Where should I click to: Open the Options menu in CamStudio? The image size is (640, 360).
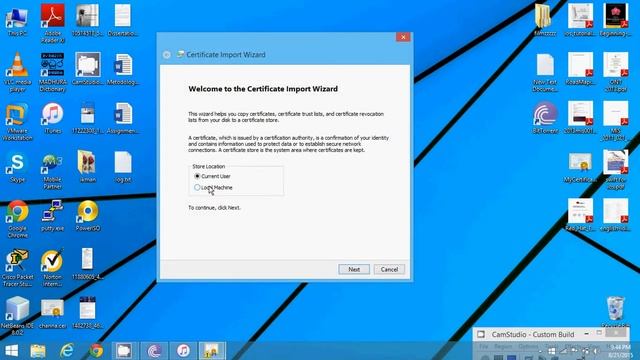(x=528, y=346)
